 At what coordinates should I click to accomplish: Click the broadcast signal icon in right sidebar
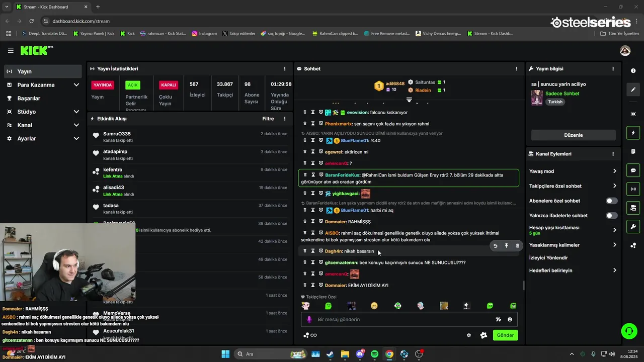[633, 189]
